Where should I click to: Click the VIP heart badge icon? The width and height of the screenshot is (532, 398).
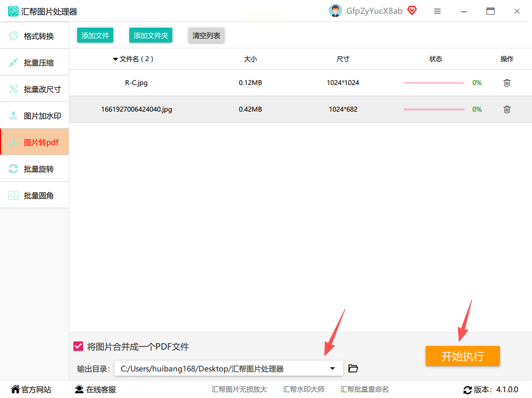[412, 11]
